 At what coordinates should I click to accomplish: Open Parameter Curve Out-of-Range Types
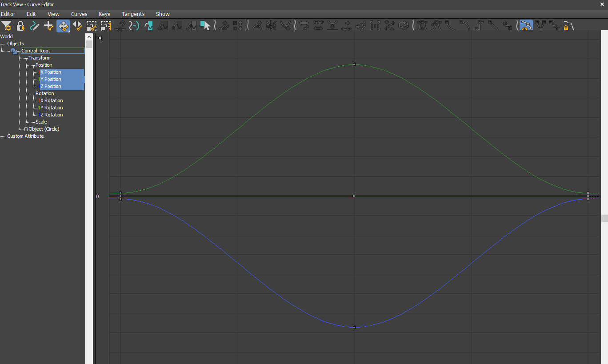click(404, 25)
